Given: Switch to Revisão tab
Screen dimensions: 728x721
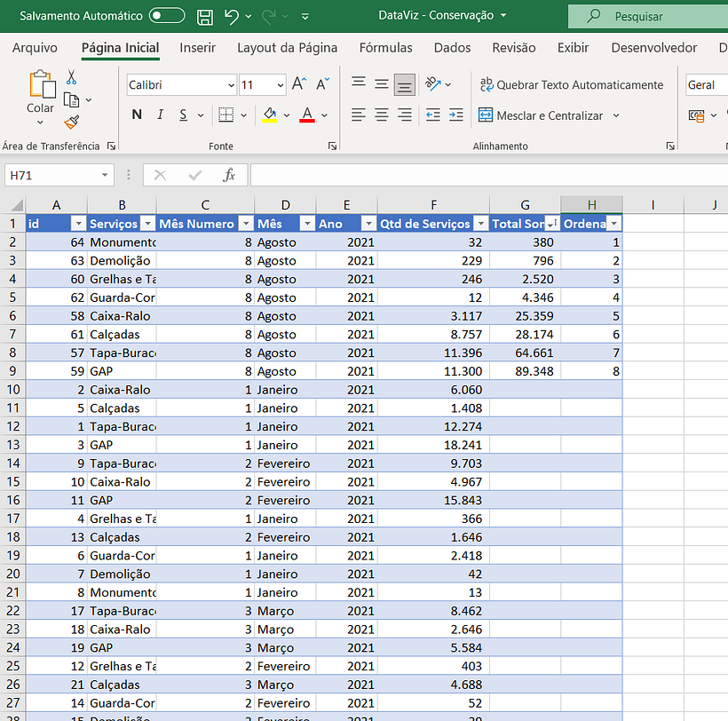Looking at the screenshot, I should [513, 48].
